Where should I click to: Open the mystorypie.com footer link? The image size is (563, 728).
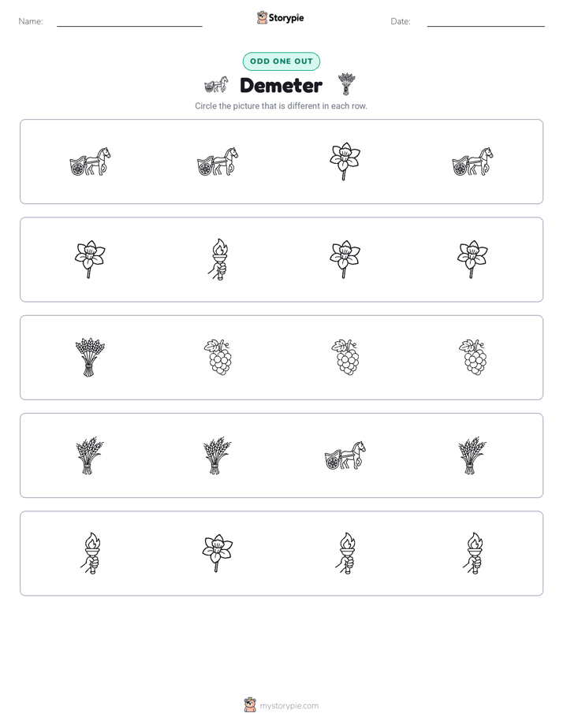(x=289, y=706)
